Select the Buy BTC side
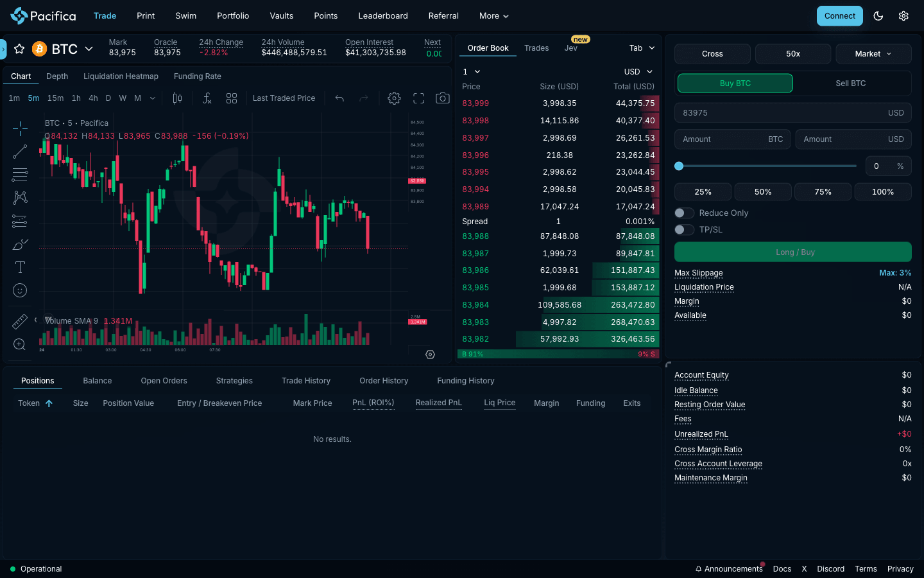 735,83
